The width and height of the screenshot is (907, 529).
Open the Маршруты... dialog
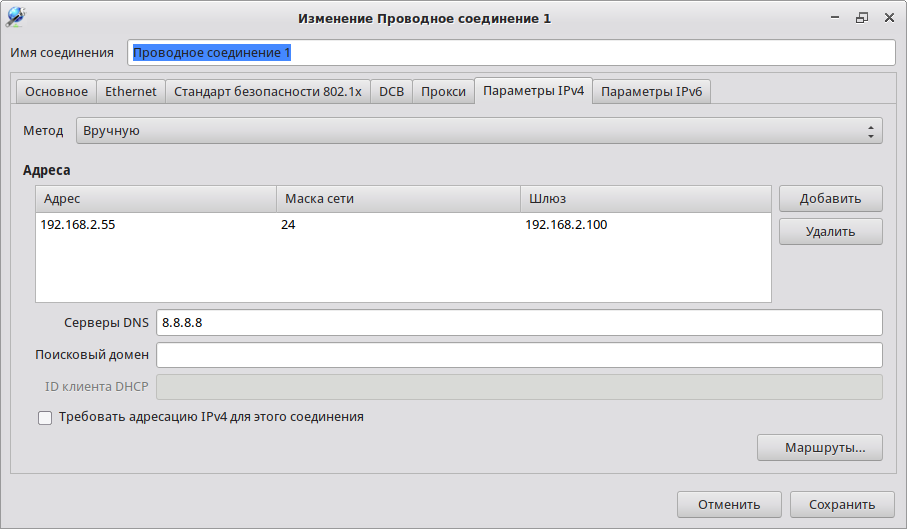pos(819,447)
